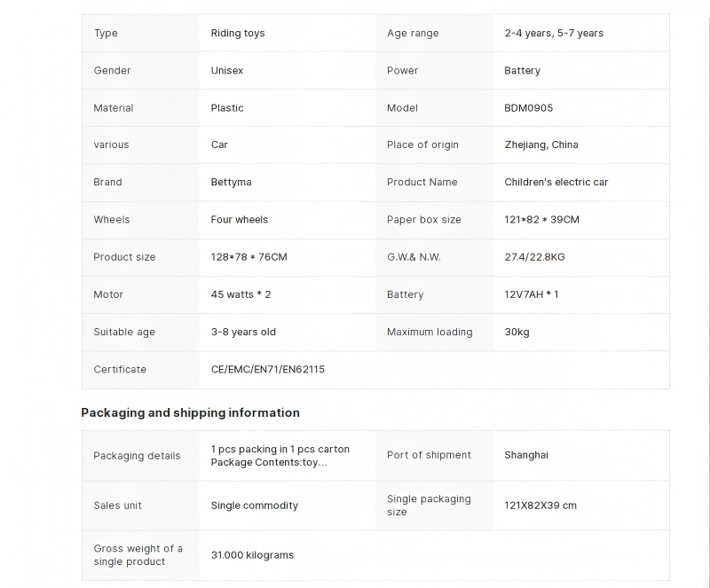This screenshot has width=710, height=588.
Task: Expand the truncated 'Package Contents:toy…' text
Action: click(x=269, y=462)
